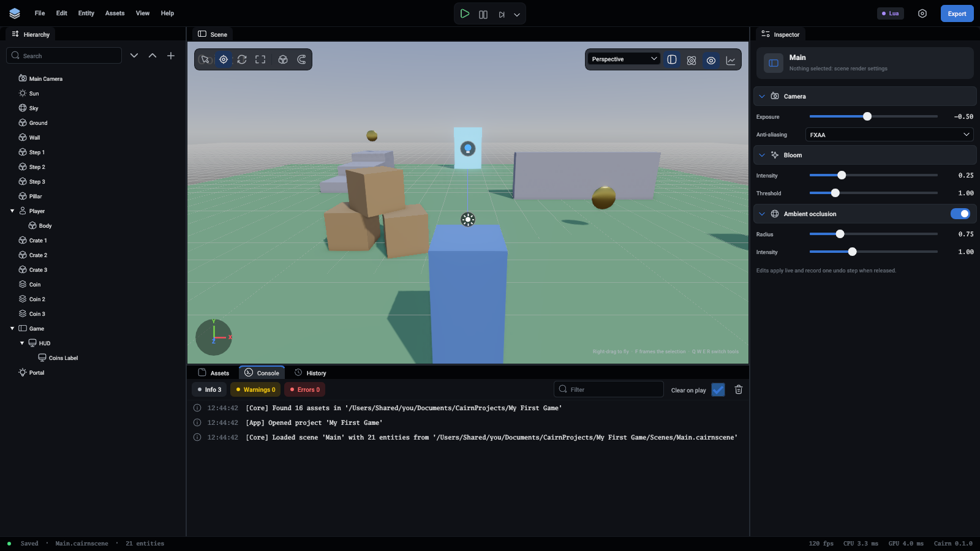The width and height of the screenshot is (980, 551).
Task: Open the play options dropdown arrow
Action: pyautogui.click(x=517, y=15)
